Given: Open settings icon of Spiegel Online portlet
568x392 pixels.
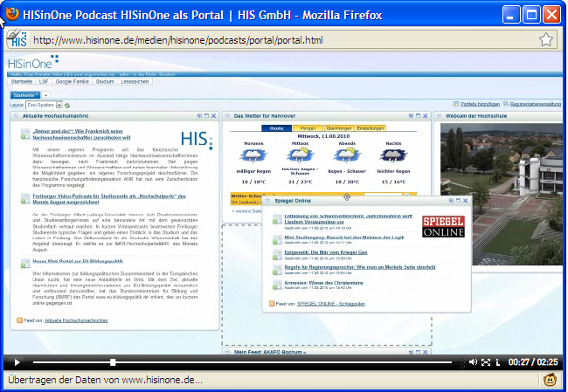Looking at the screenshot, I should [x=451, y=201].
